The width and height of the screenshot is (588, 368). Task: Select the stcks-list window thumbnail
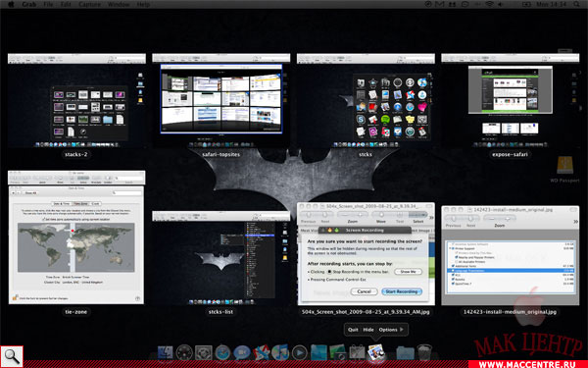pos(220,258)
